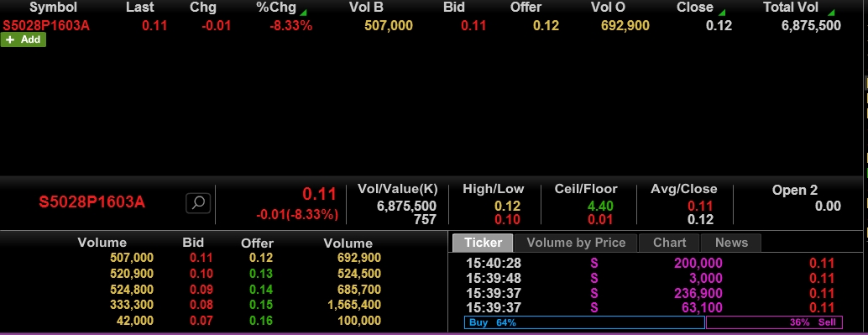The width and height of the screenshot is (868, 335).
Task: Click the S5028P1603A symbol in watchlist row
Action: [x=46, y=25]
